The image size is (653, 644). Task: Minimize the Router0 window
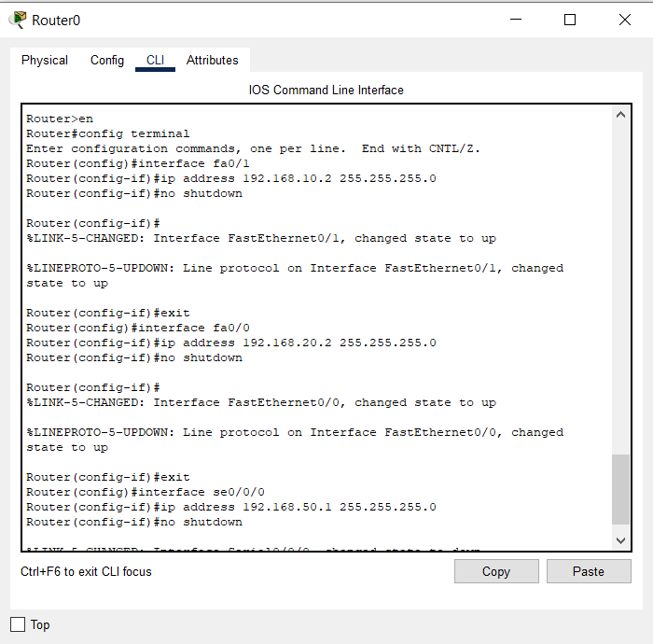click(515, 20)
